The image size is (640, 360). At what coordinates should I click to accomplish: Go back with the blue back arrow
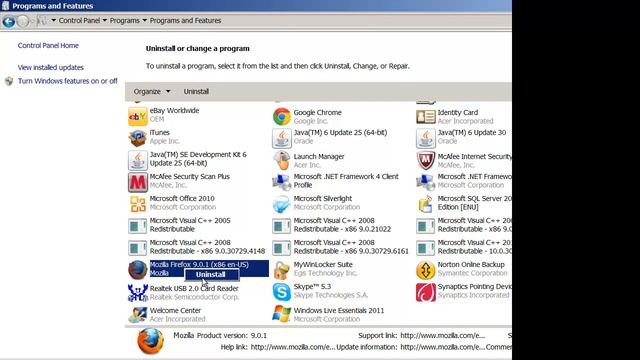[9, 21]
